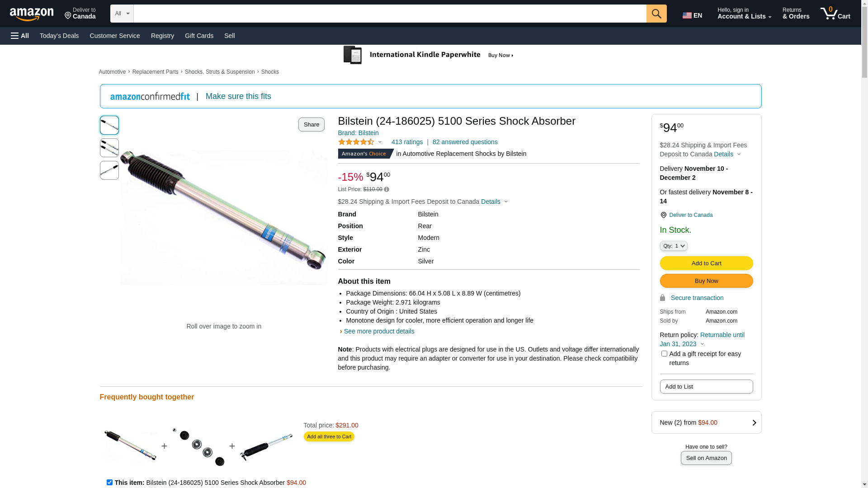Click the list price info icon
Viewport: 868px width, 488px height.
click(387, 189)
